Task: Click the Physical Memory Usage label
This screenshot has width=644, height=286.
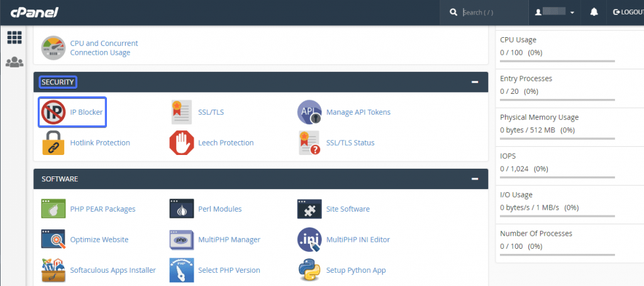Action: tap(539, 117)
